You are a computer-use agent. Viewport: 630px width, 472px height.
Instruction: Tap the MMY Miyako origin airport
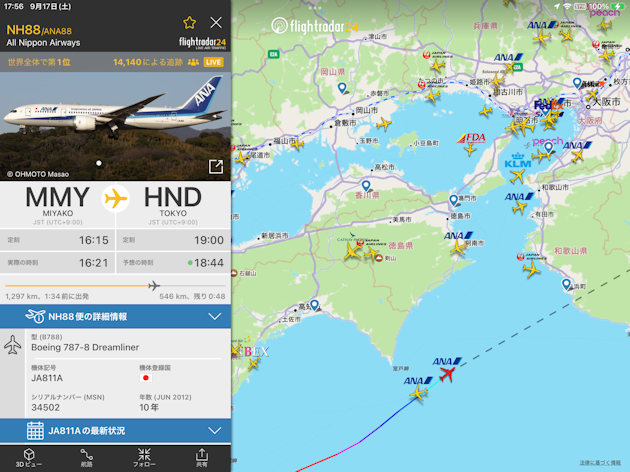(58, 204)
